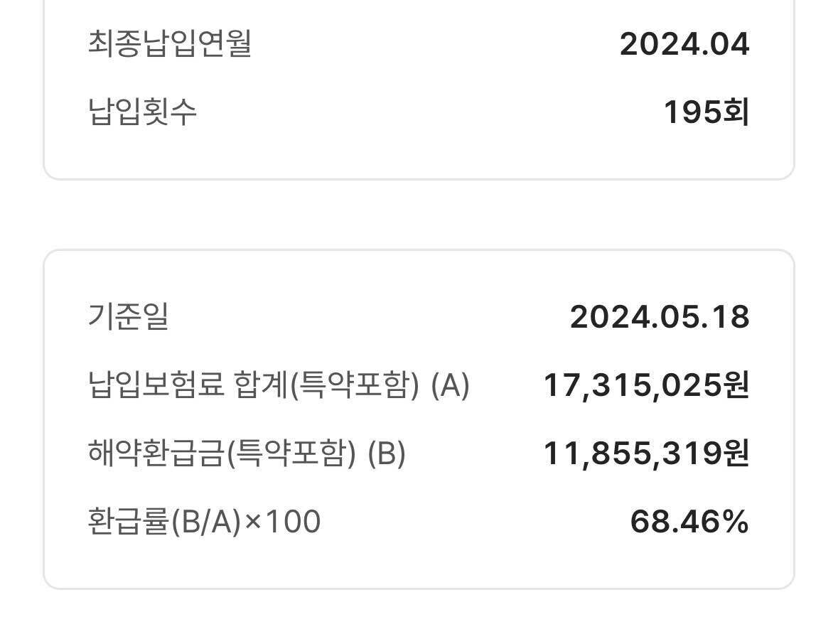Select the 납입횟수 label

[x=141, y=111]
